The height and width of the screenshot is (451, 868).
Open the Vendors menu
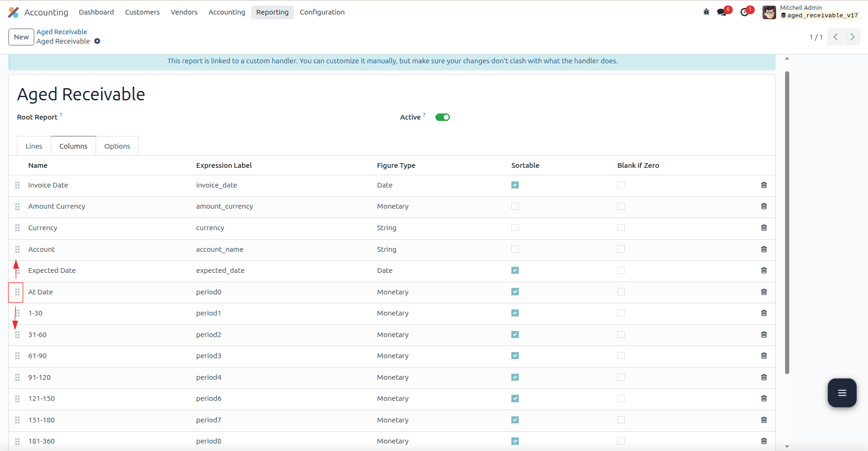184,12
